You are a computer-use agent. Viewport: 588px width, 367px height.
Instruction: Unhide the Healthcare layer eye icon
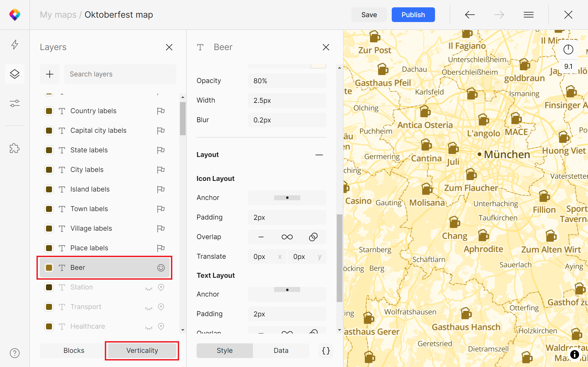coord(149,327)
